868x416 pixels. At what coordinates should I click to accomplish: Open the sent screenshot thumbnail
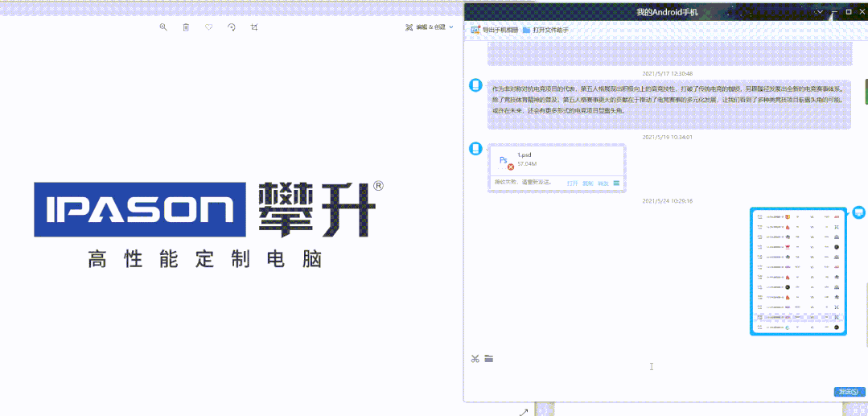tap(797, 271)
